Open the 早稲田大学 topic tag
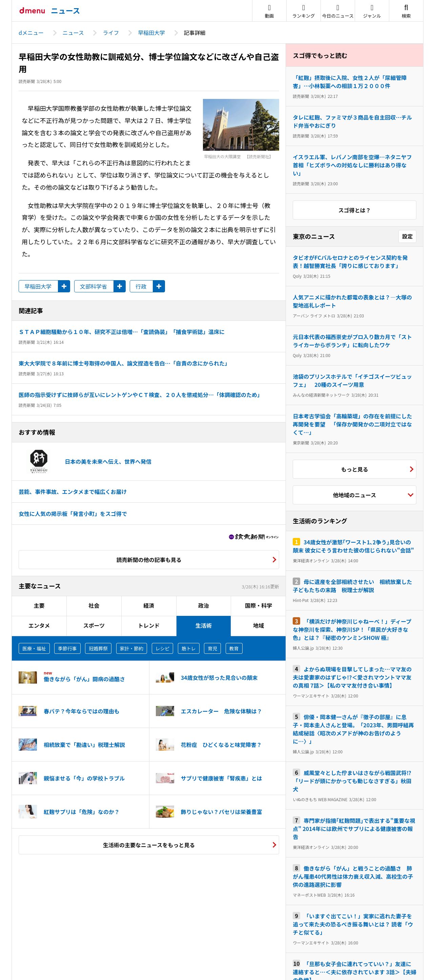Image resolution: width=435 pixels, height=980 pixels. [38, 286]
